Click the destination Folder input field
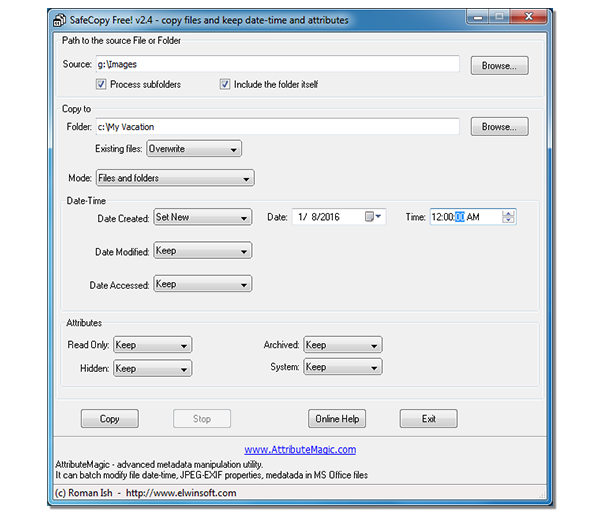Image resolution: width=611 pixels, height=512 pixels. [277, 127]
